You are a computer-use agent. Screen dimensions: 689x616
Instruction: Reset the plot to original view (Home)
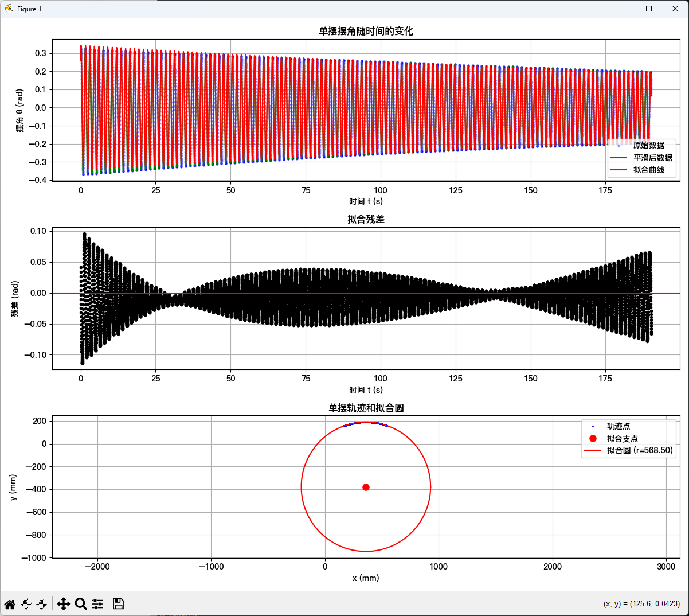pyautogui.click(x=10, y=603)
